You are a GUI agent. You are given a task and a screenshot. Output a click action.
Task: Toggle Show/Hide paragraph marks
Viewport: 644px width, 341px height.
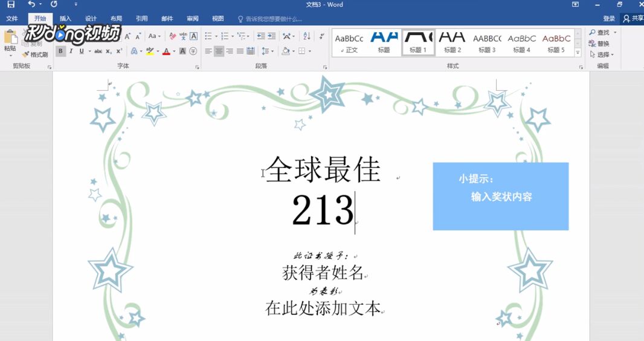321,36
